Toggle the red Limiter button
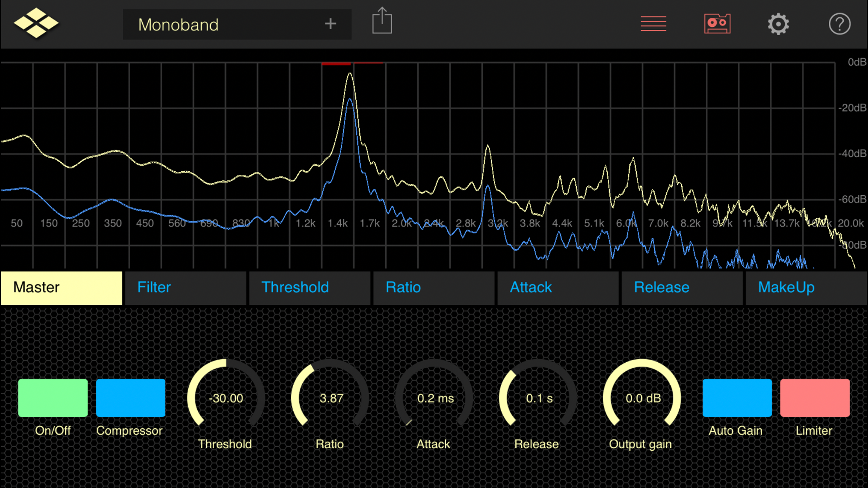The image size is (868, 488). tap(815, 398)
